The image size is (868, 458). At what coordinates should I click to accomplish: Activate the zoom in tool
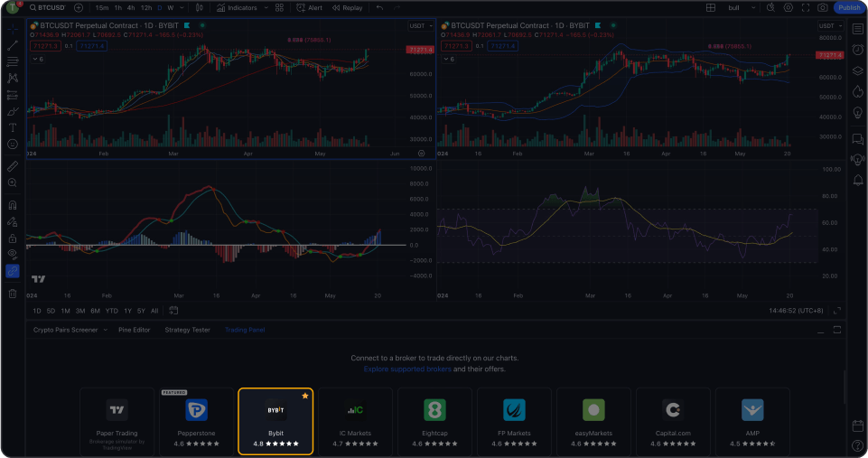tap(13, 183)
